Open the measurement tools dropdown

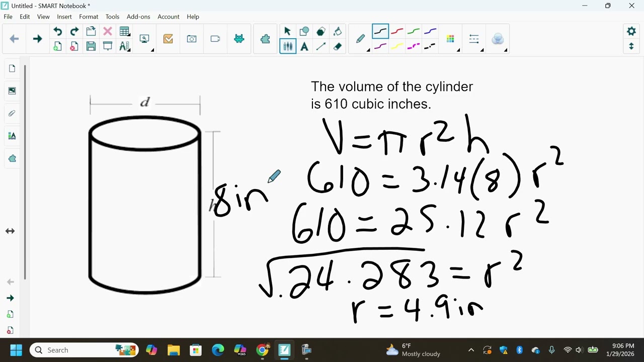[124, 47]
